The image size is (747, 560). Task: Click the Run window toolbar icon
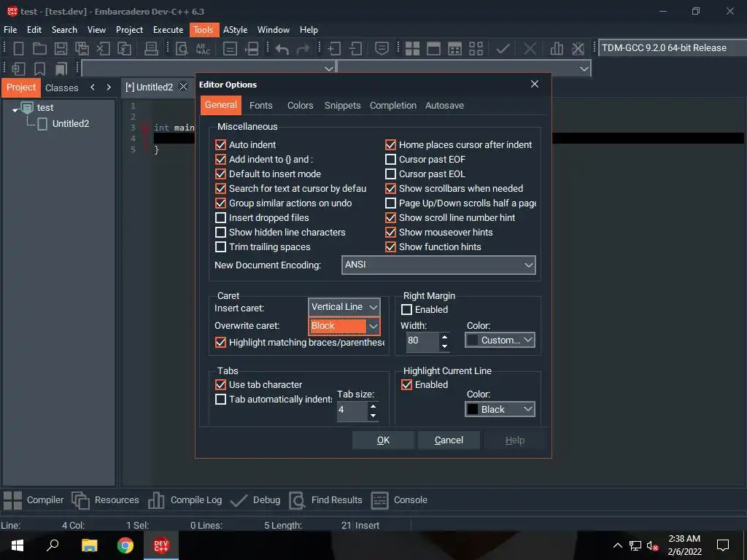click(x=433, y=49)
